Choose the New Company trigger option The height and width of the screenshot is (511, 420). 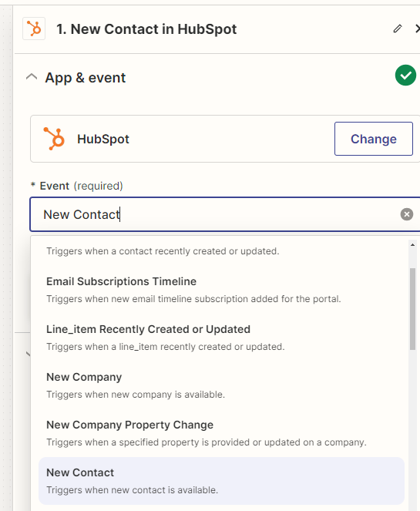pyautogui.click(x=222, y=385)
